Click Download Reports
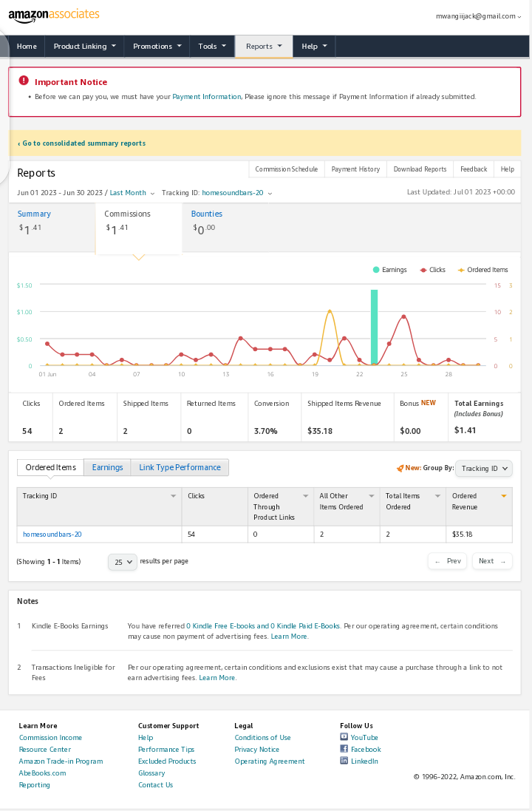The image size is (532, 811). coord(420,169)
